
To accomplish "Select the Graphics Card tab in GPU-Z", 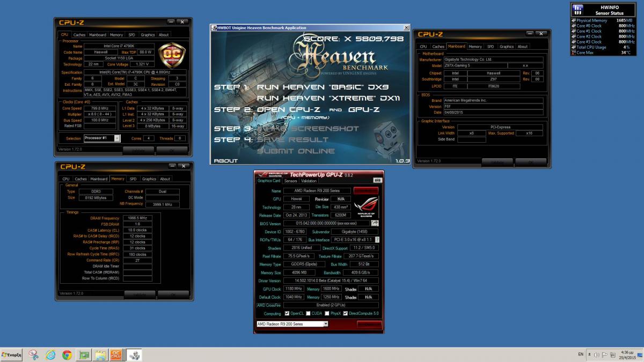I will tap(269, 181).
